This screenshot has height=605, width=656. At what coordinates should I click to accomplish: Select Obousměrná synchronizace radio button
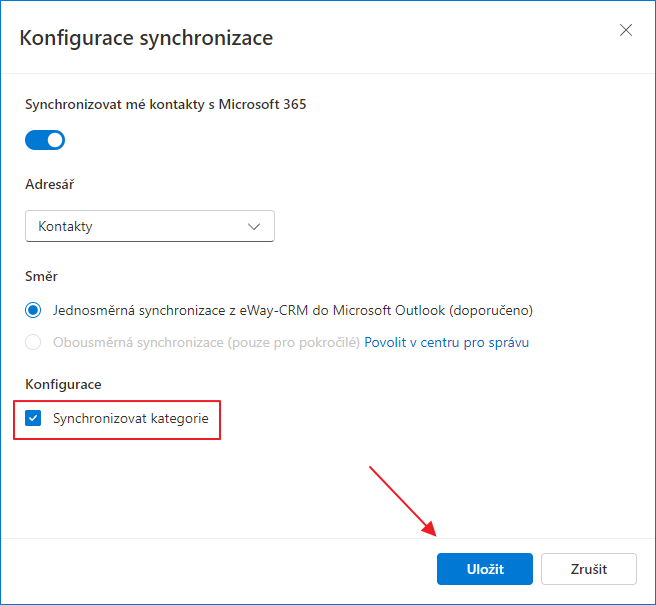click(x=33, y=342)
